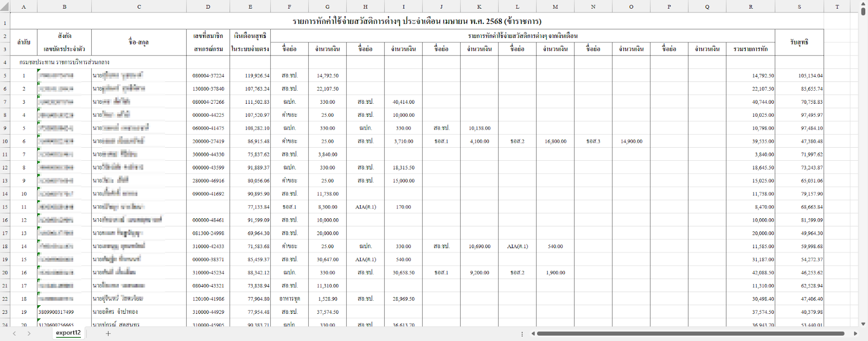Click the รอส.3 abbreviation cell
The image size is (868, 341).
coord(593,141)
